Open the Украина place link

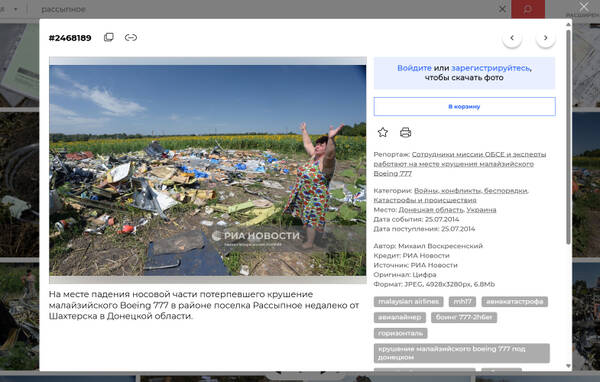[481, 210]
